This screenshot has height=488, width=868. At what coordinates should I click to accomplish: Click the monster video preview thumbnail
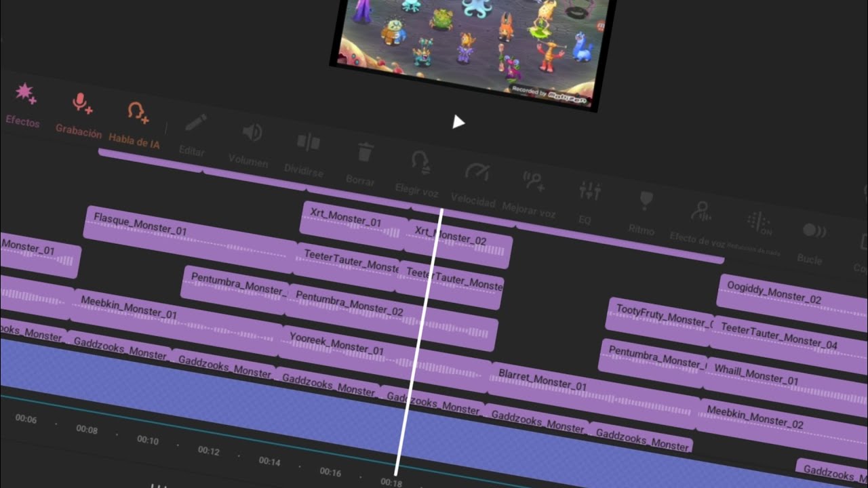[473, 51]
